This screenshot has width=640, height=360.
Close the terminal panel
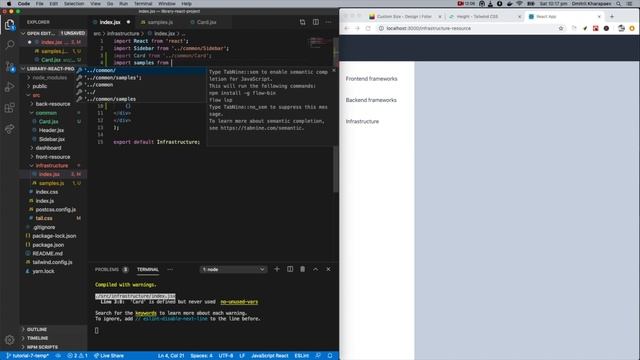coord(328,269)
